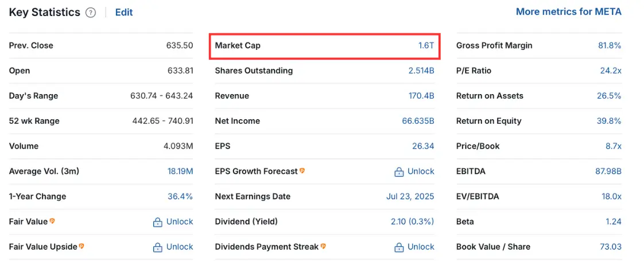This screenshot has width=644, height=261.
Task: Click the orange badge beside Fair Value Upside
Action: coord(82,246)
